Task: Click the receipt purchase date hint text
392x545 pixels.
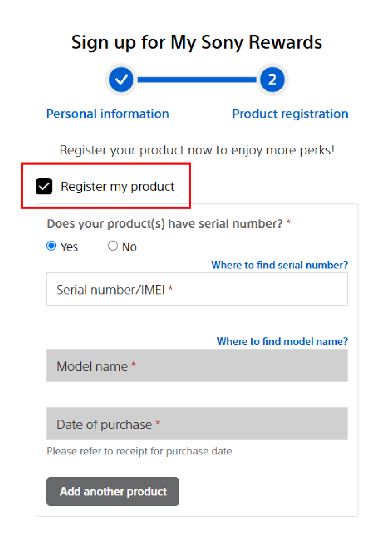Action: [139, 451]
